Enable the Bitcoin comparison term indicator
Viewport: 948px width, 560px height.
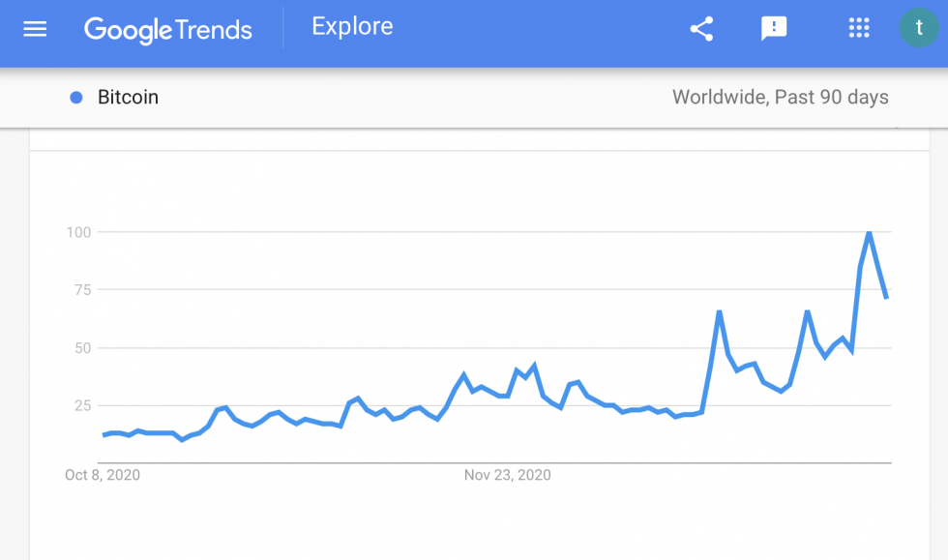[x=76, y=97]
